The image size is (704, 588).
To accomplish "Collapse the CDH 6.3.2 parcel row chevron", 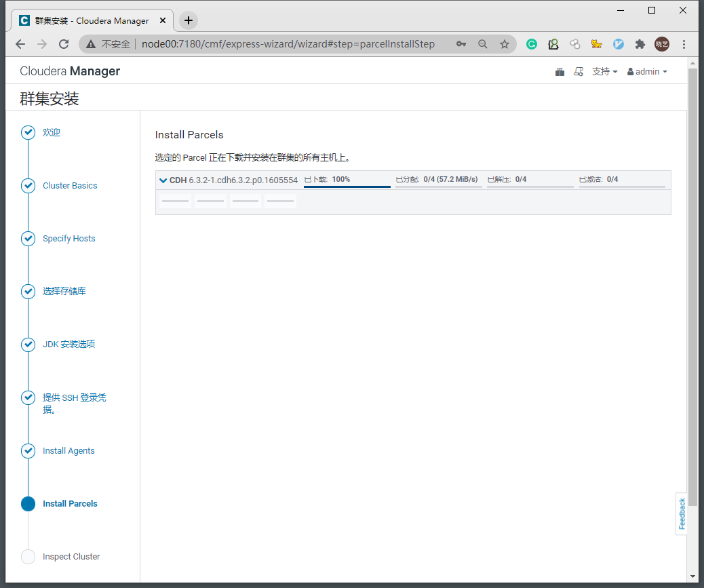I will pos(163,180).
